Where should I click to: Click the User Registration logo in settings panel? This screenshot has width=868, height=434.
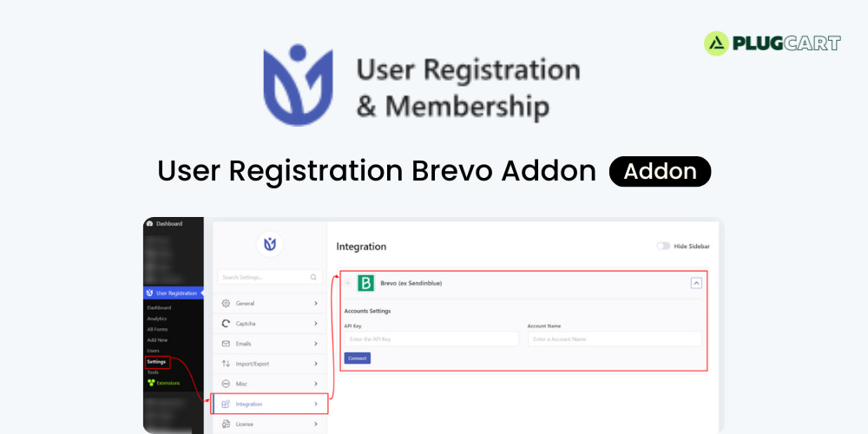coord(269,244)
